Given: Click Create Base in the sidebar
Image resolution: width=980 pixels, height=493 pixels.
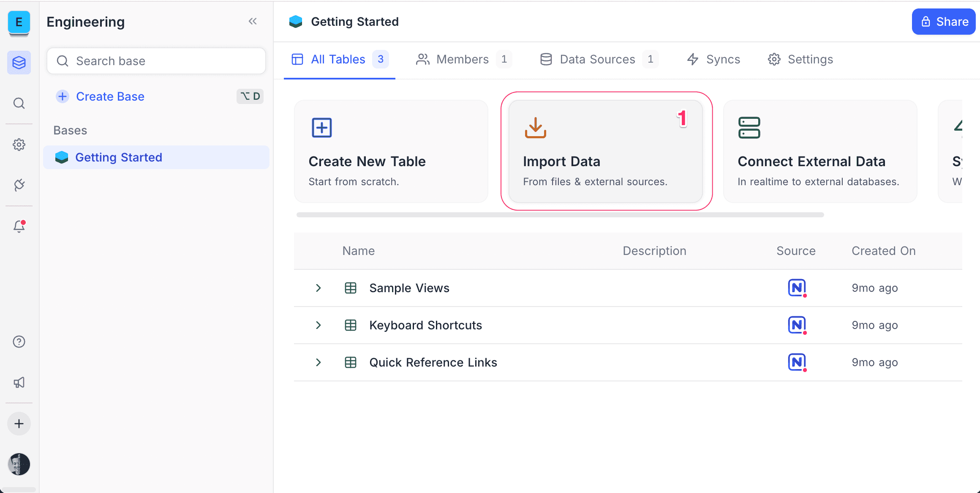Looking at the screenshot, I should coord(110,96).
